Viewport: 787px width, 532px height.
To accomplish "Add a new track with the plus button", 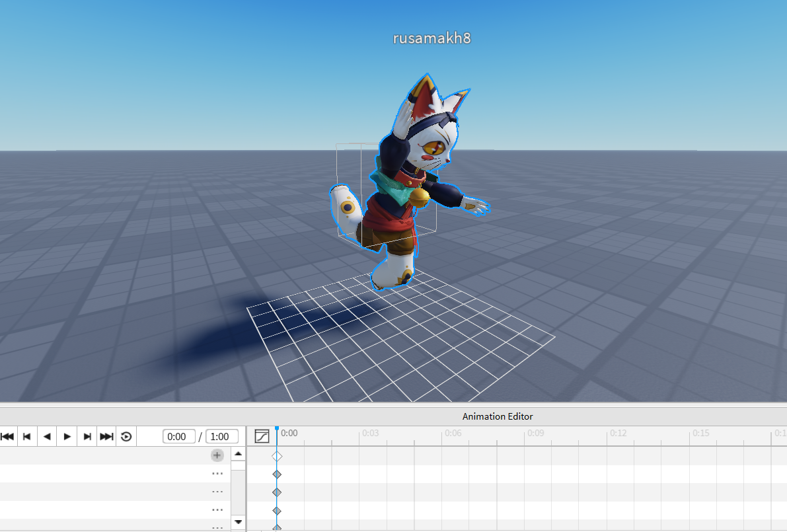I will coord(217,455).
